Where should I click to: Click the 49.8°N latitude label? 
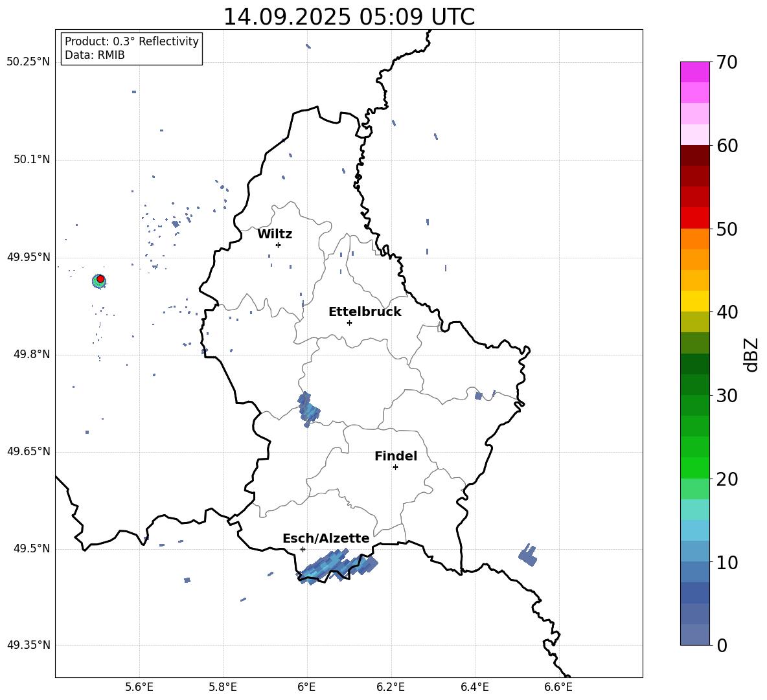[x=32, y=354]
